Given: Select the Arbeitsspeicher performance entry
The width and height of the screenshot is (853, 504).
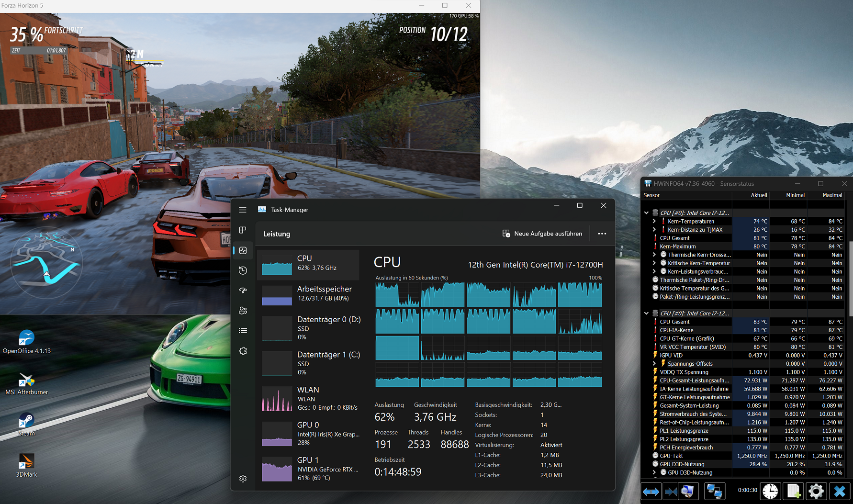Looking at the screenshot, I should [308, 295].
